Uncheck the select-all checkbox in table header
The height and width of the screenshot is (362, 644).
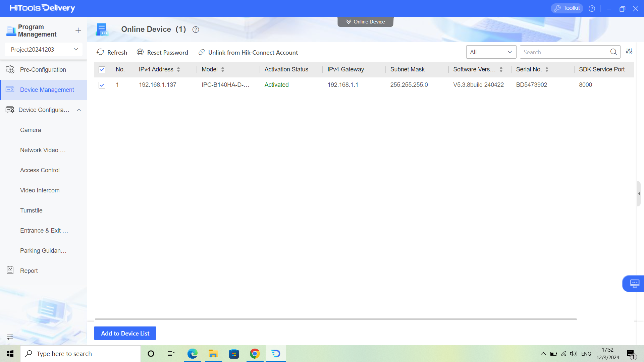tap(102, 69)
